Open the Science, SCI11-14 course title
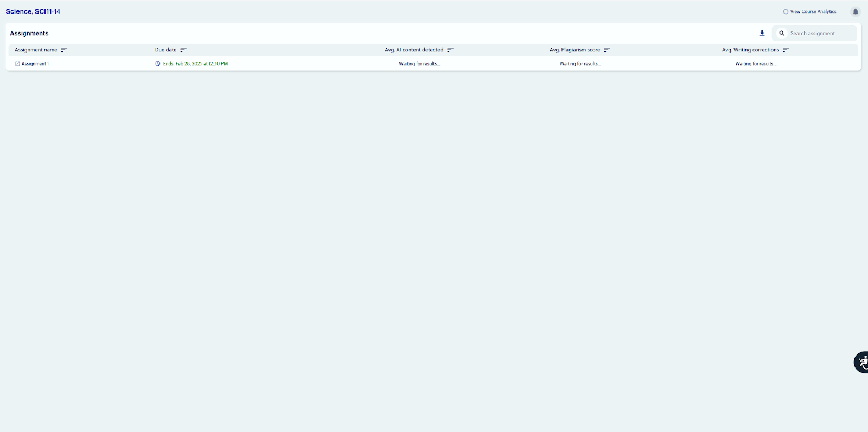The width and height of the screenshot is (868, 432). pos(33,11)
